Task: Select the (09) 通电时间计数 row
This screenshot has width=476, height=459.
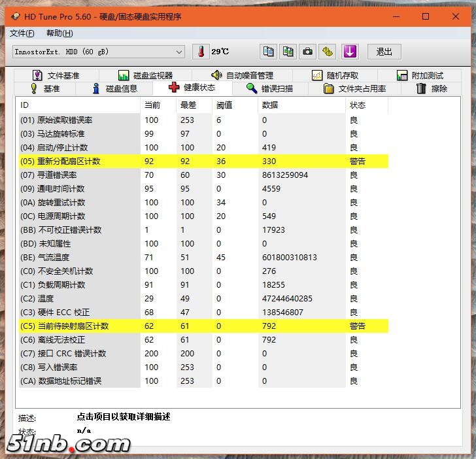Action: (x=203, y=189)
